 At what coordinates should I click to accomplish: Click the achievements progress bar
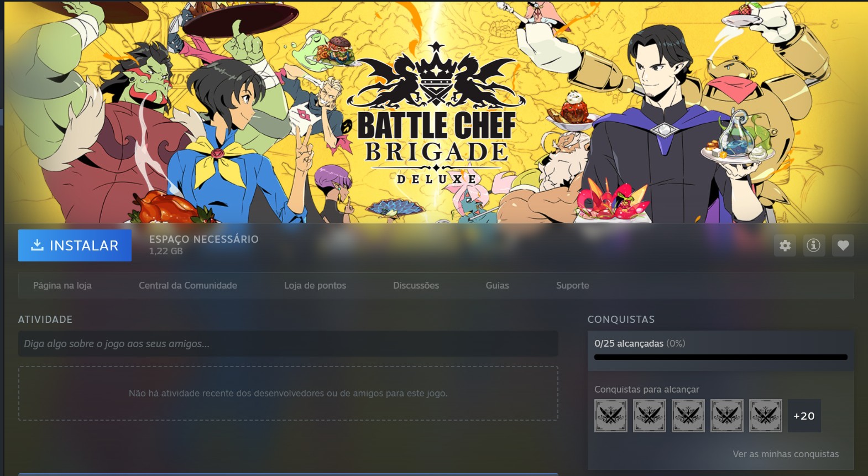coord(721,357)
